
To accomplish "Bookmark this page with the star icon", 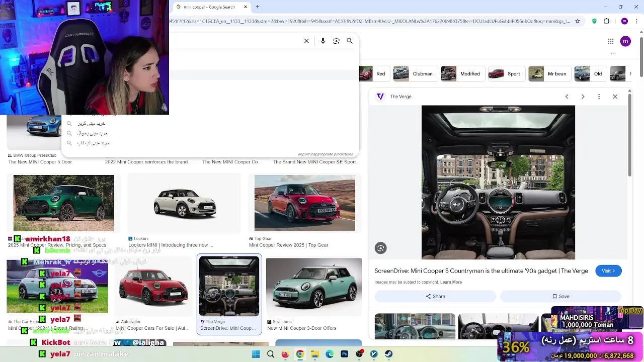I will point(578,21).
